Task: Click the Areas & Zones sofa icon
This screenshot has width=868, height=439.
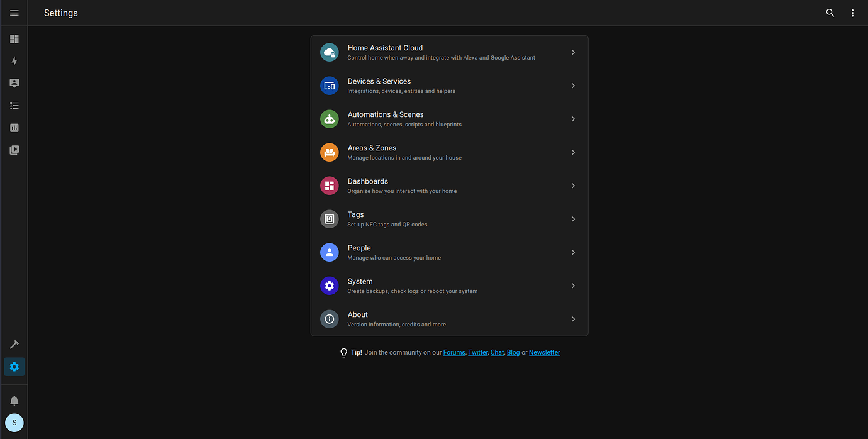Action: click(x=330, y=152)
